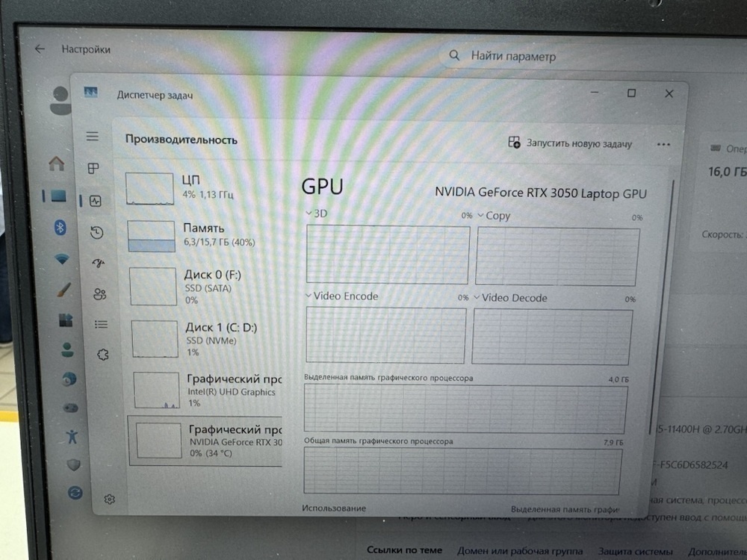Go back using Settings back arrow
The image size is (747, 560).
(x=40, y=49)
